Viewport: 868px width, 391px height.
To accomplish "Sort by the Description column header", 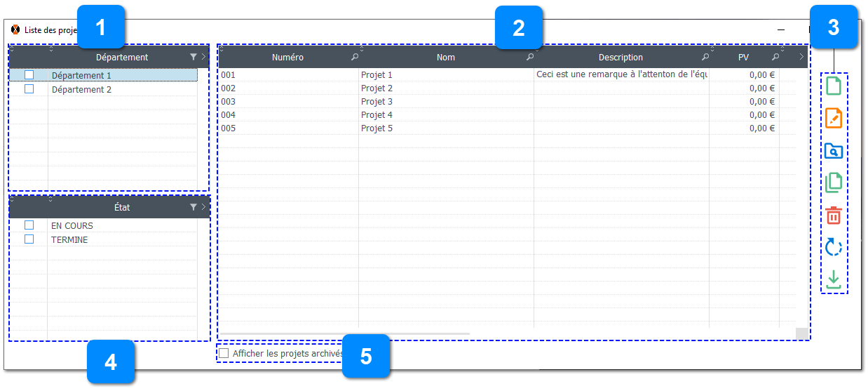I will point(621,58).
